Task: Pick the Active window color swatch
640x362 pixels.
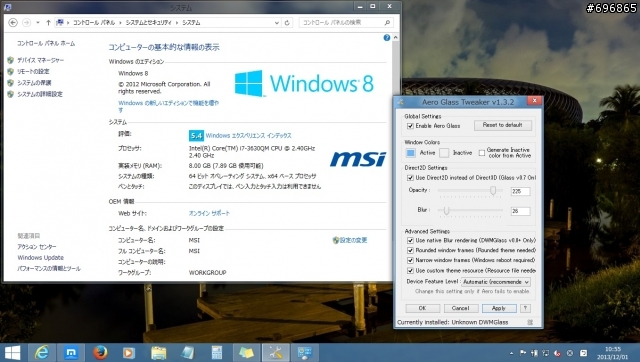Action: (411, 153)
